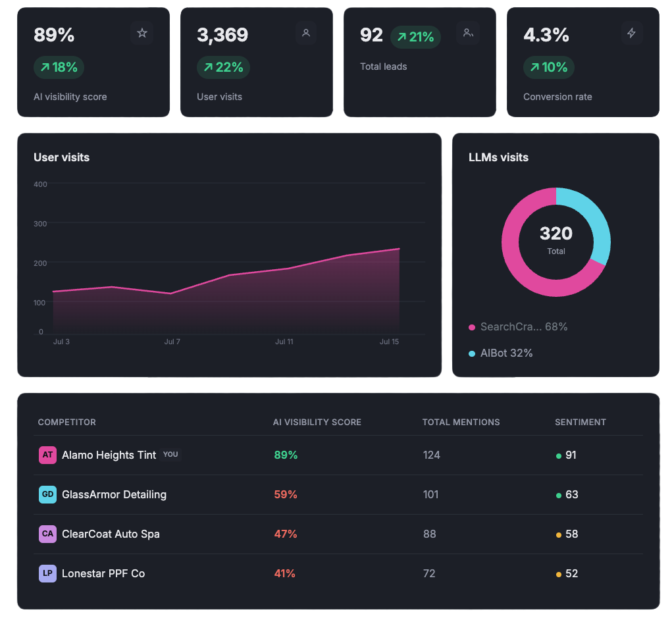
Task: Click the 41% visibility score
Action: (x=284, y=573)
